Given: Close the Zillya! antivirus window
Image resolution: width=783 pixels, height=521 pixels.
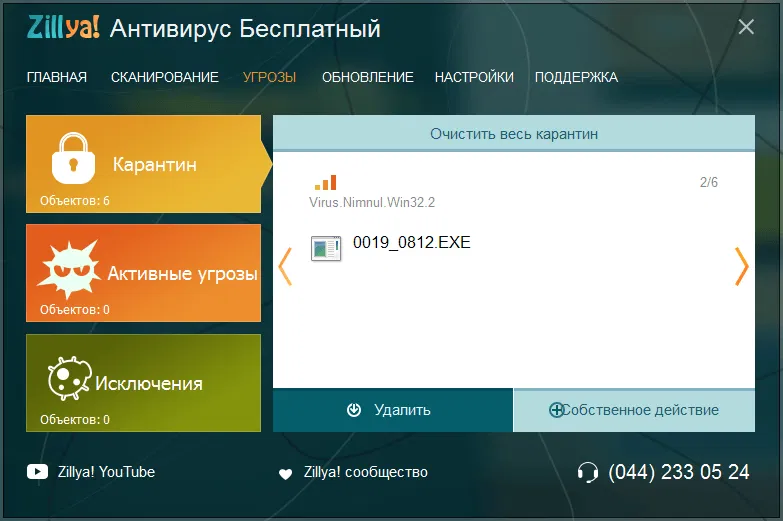Looking at the screenshot, I should click(x=746, y=26).
